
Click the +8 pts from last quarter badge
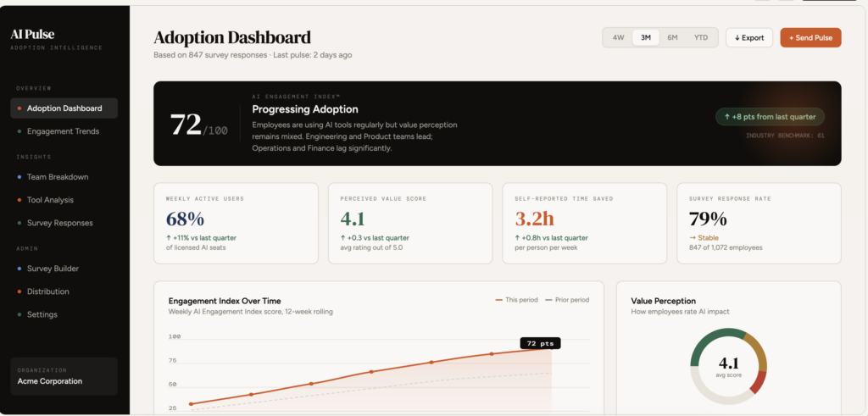pyautogui.click(x=769, y=117)
